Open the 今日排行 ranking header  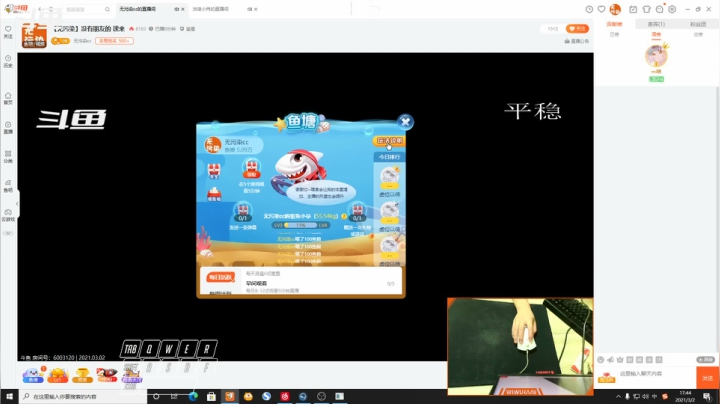pos(389,157)
